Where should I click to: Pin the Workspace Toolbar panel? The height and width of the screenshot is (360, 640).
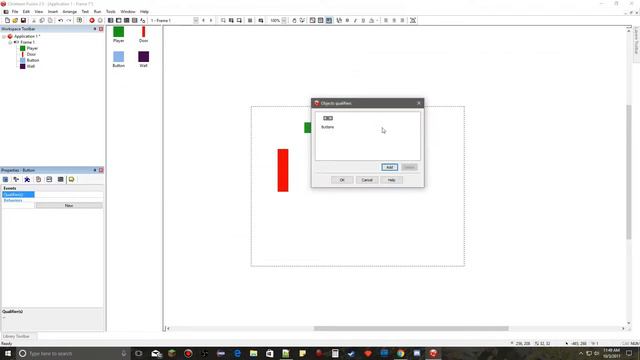coord(95,29)
